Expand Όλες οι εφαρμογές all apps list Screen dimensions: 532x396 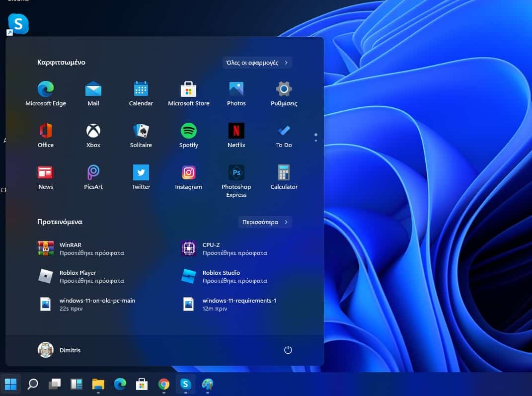[x=257, y=63]
